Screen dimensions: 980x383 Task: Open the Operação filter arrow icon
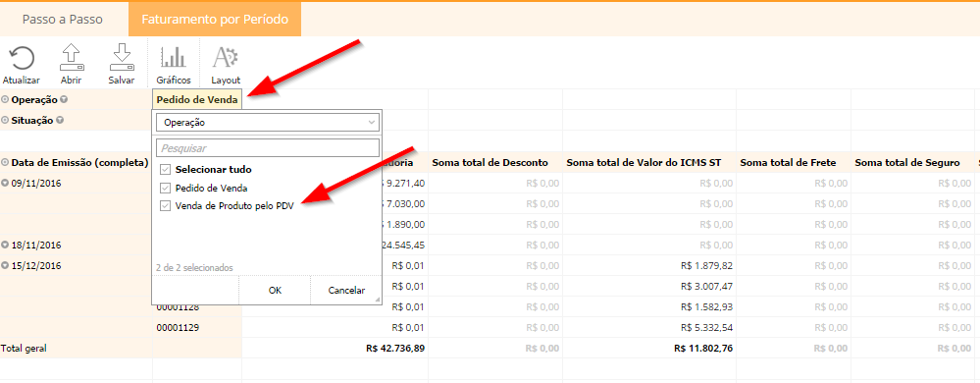point(63,99)
